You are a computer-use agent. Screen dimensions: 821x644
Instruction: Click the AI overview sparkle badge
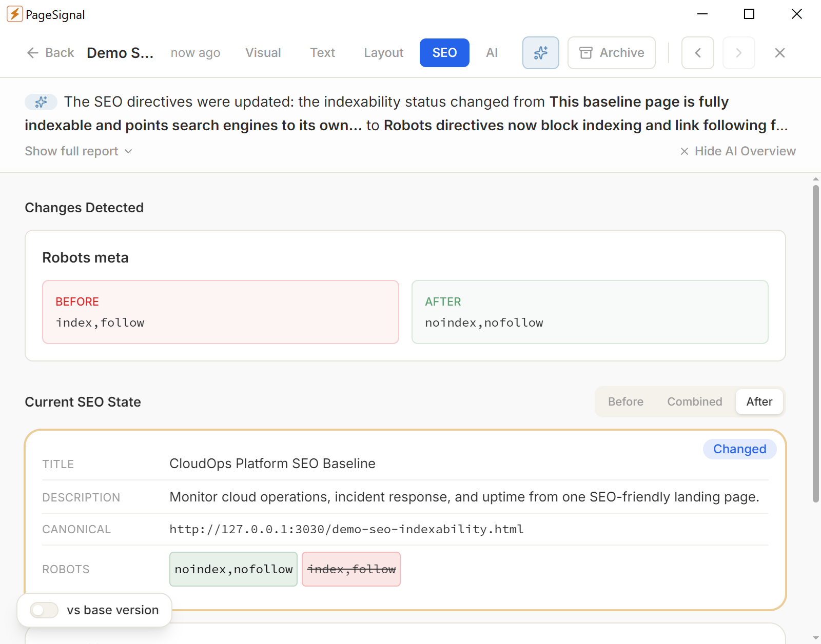(41, 102)
